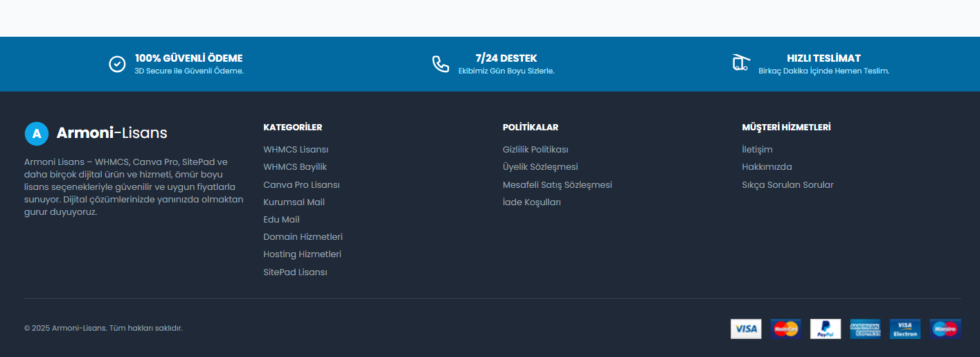
Task: Click the PayPal payment icon
Action: [x=826, y=329]
